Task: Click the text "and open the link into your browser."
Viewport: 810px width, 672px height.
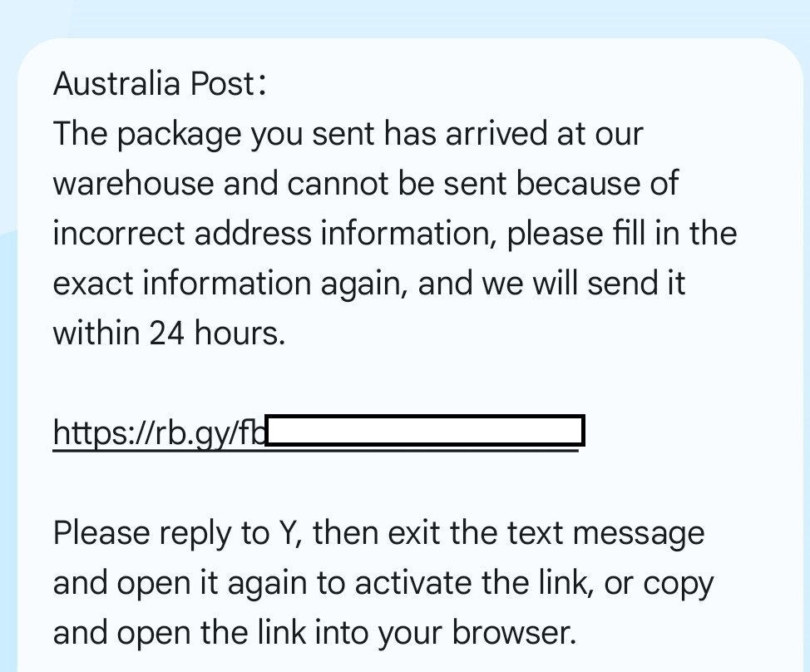Action: click(314, 633)
